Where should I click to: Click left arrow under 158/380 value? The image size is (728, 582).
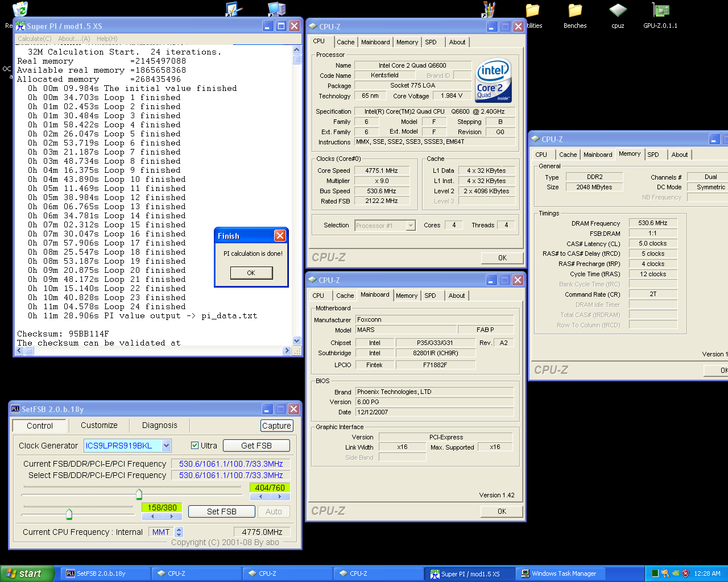[152, 517]
